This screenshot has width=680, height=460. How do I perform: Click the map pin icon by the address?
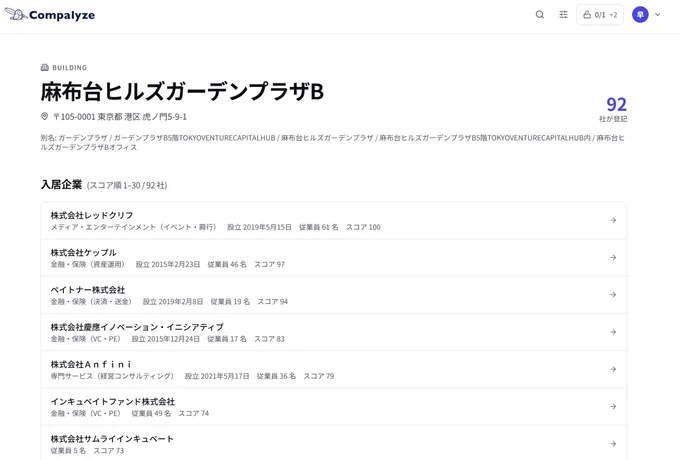coord(44,116)
